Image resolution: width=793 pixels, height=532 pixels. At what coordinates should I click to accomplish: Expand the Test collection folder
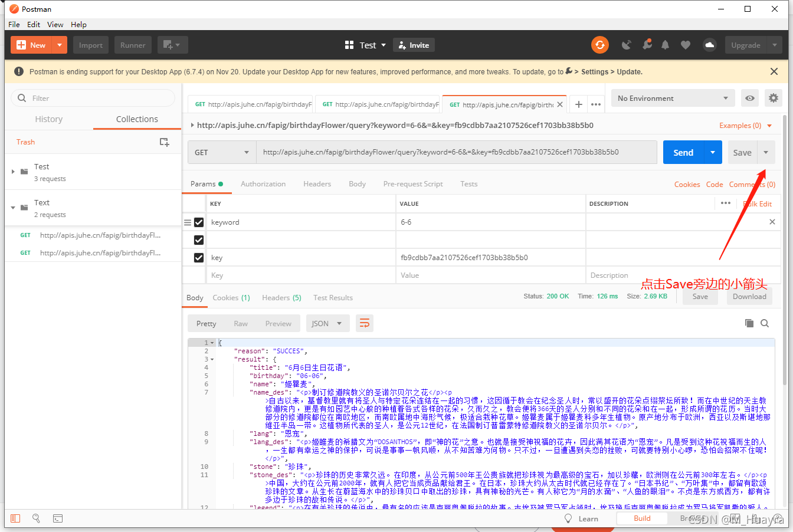coord(13,172)
